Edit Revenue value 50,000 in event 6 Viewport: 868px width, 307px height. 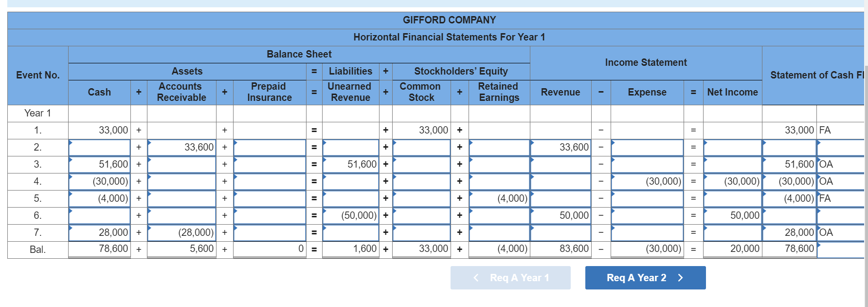pos(561,215)
